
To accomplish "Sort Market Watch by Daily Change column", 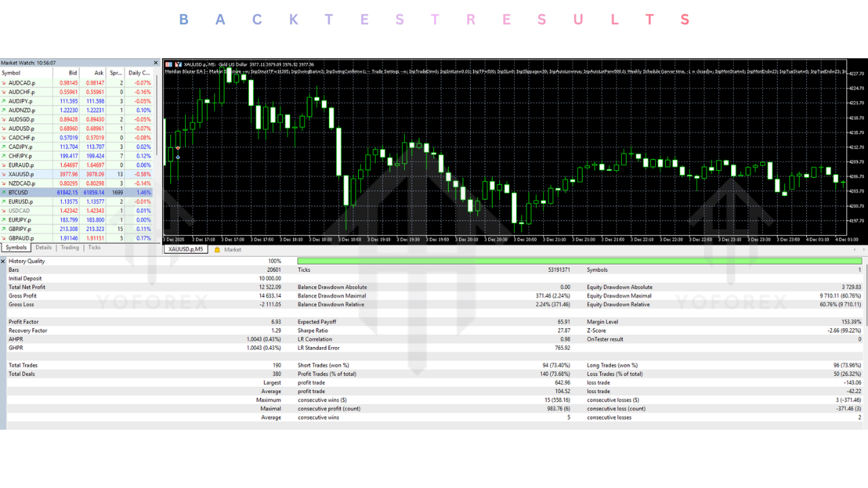I will [139, 73].
